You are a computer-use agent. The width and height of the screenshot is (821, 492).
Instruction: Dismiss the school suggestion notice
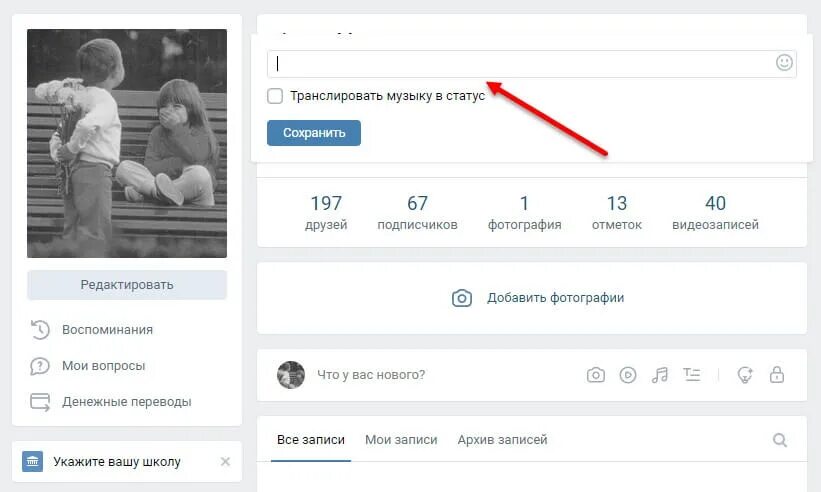tap(225, 462)
